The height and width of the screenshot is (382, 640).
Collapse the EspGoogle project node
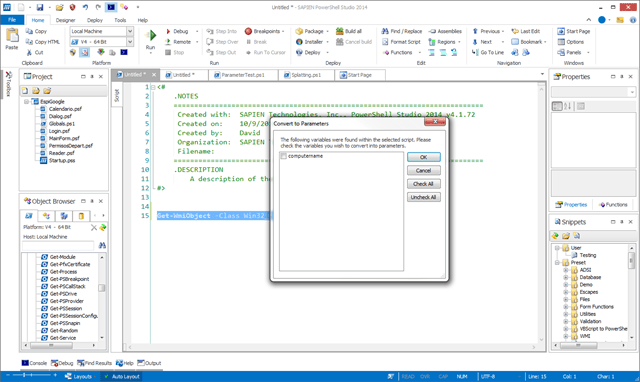coord(27,102)
